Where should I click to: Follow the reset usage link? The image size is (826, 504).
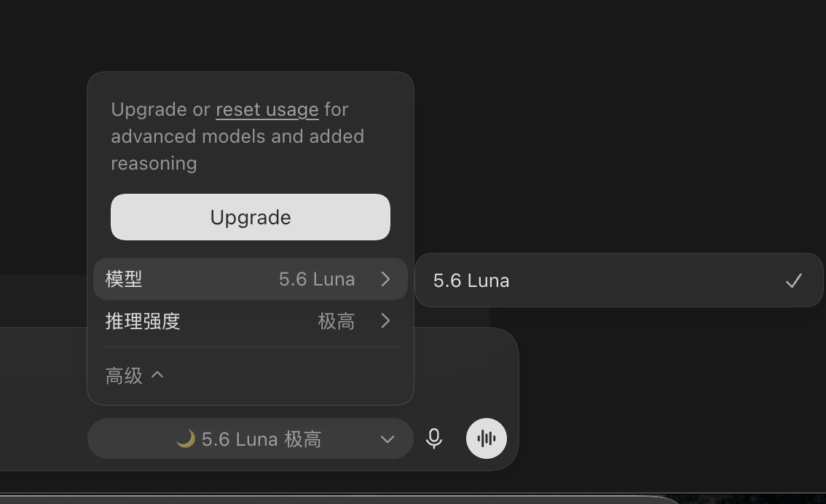tap(267, 109)
